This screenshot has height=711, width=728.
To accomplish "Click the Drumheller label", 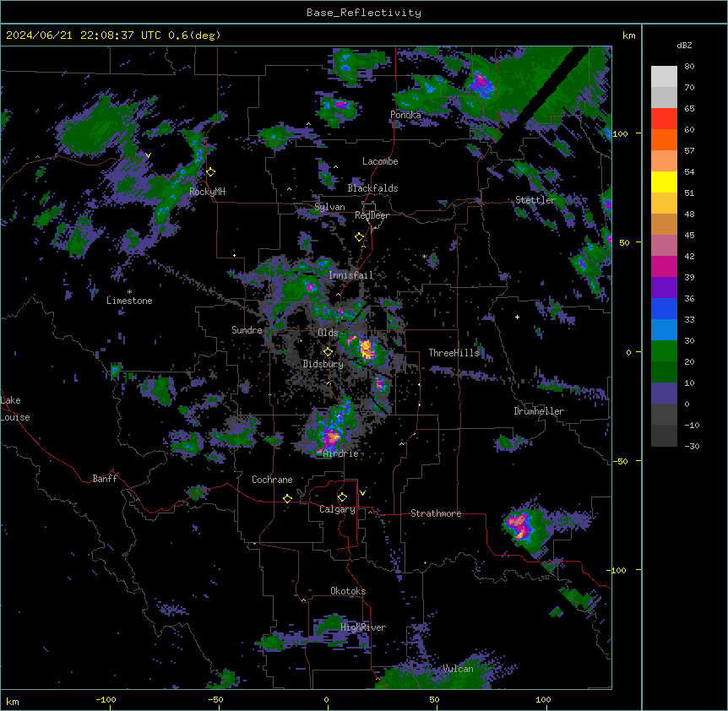I will 539,411.
